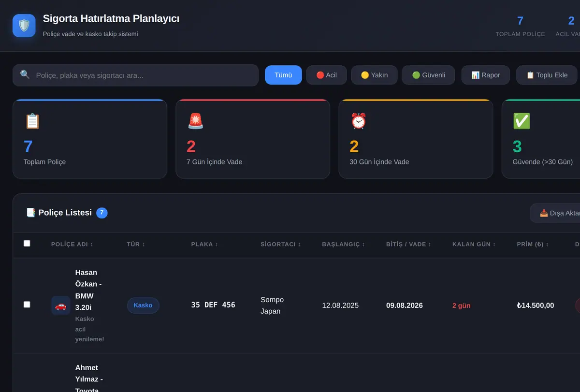
Task: Click the alarm clock icon on 30 Gün card
Action: [x=358, y=121]
